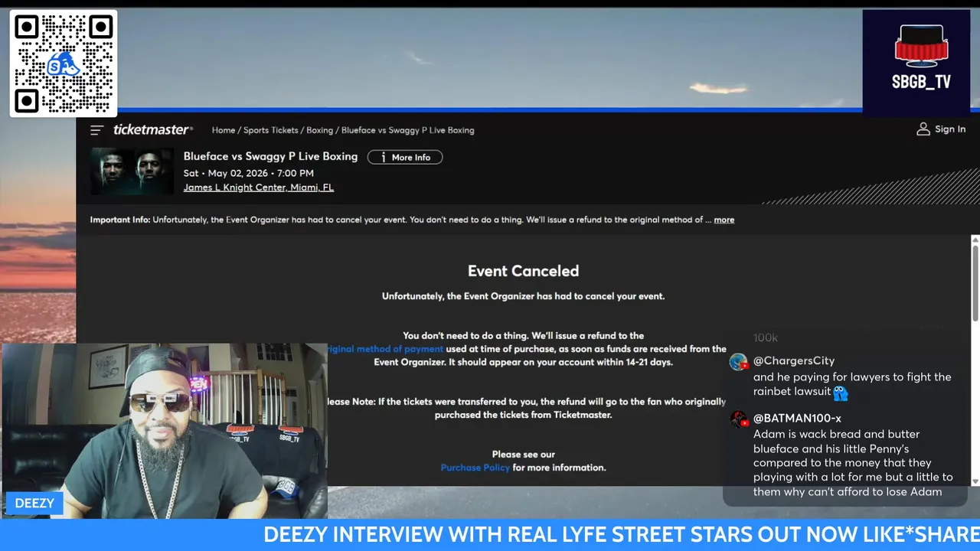Screen dimensions: 980x551
Task: Click the @ChargersCity username
Action: click(x=794, y=360)
